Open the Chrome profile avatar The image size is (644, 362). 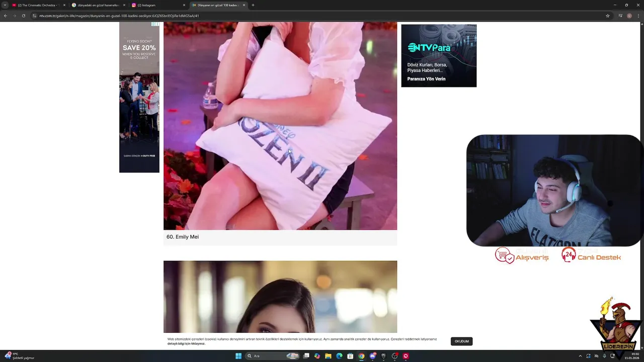[x=629, y=16]
